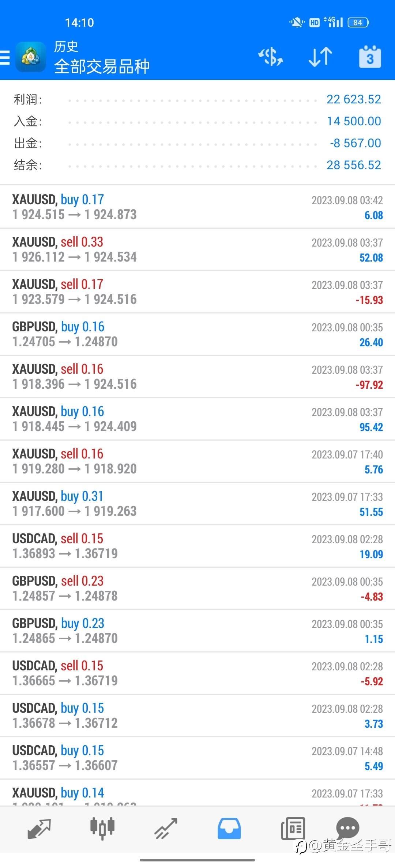Viewport: 395px width, 868px height.
Task: Open GBPUSD buy 0.16 trade with 26.40 profit
Action: 197,334
